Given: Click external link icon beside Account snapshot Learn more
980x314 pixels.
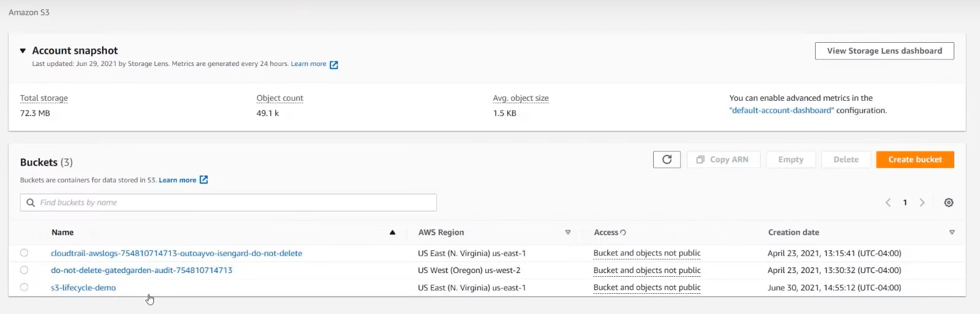Looking at the screenshot, I should (x=334, y=65).
